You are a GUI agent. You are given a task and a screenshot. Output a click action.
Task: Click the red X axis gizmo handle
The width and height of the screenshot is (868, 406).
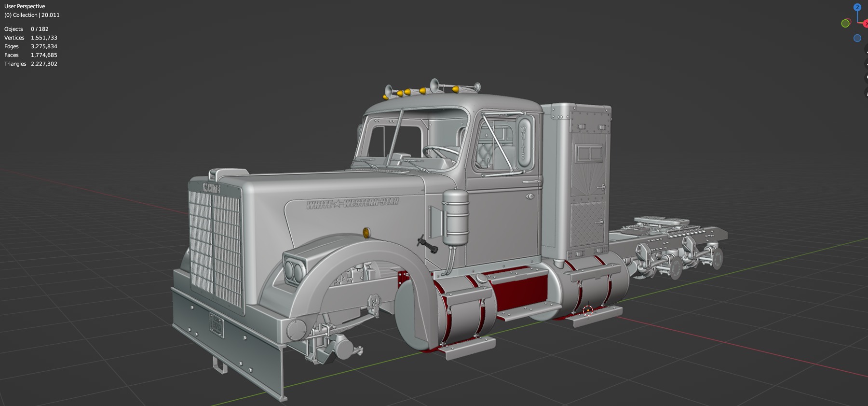[x=866, y=23]
